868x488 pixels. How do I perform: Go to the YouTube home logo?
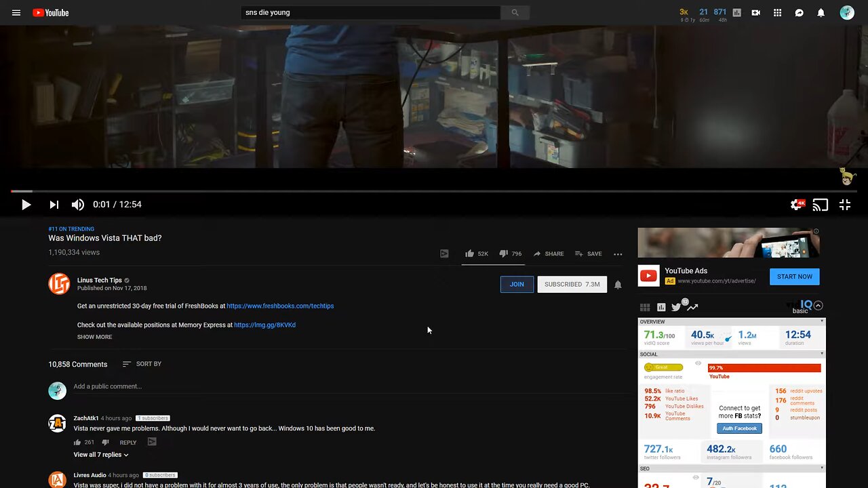pyautogui.click(x=51, y=13)
